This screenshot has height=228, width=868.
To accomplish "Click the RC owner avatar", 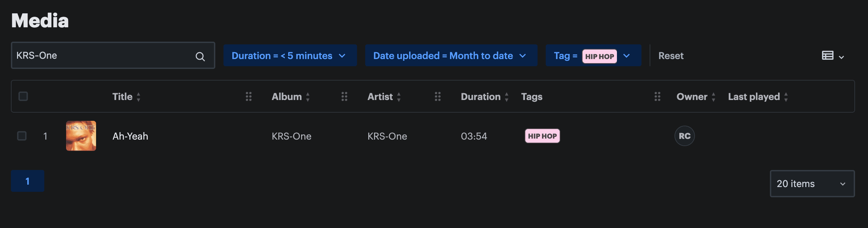I will tap(684, 136).
